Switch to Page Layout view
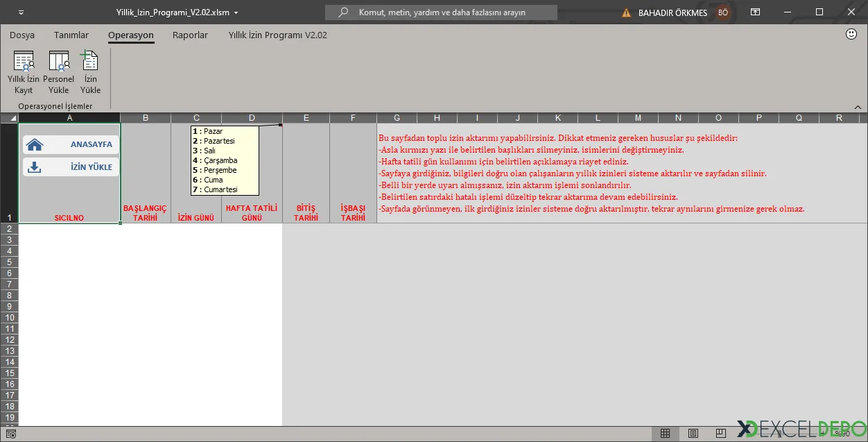This screenshot has width=868, height=442. click(x=694, y=434)
